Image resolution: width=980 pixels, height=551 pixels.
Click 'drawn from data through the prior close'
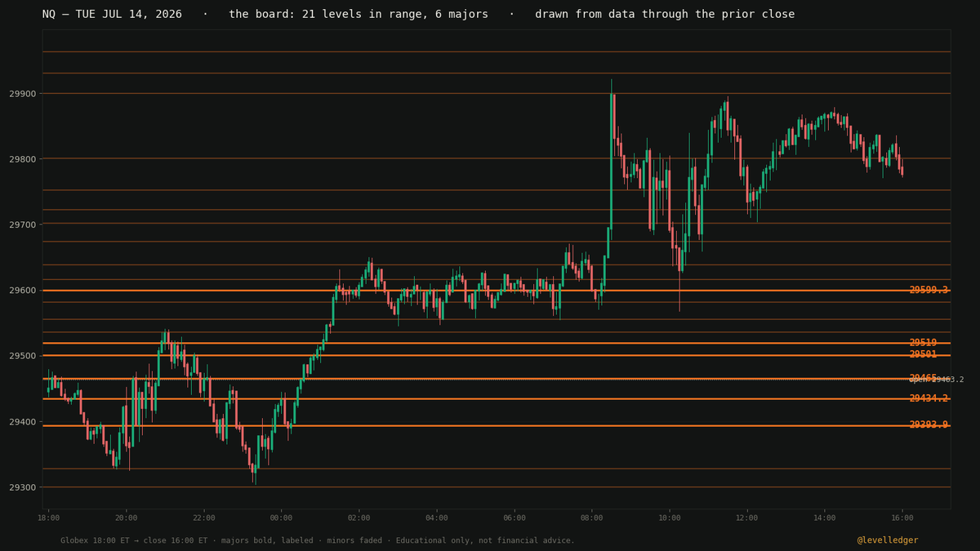[665, 15]
